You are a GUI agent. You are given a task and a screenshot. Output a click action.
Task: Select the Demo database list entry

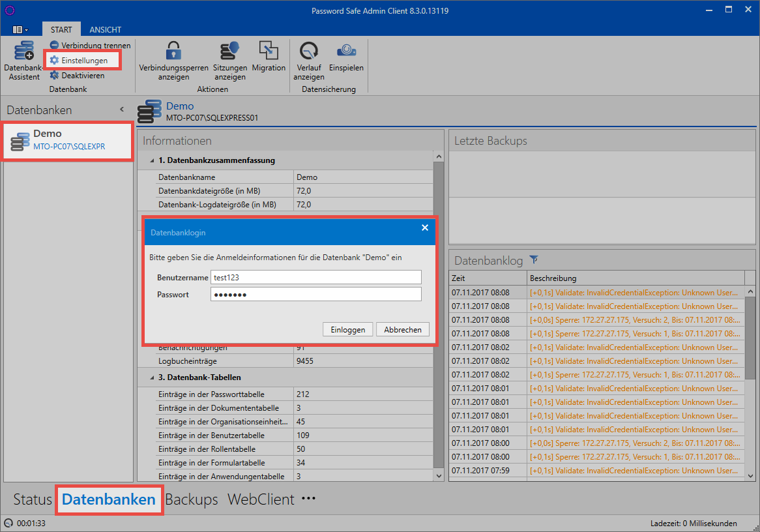pyautogui.click(x=68, y=141)
